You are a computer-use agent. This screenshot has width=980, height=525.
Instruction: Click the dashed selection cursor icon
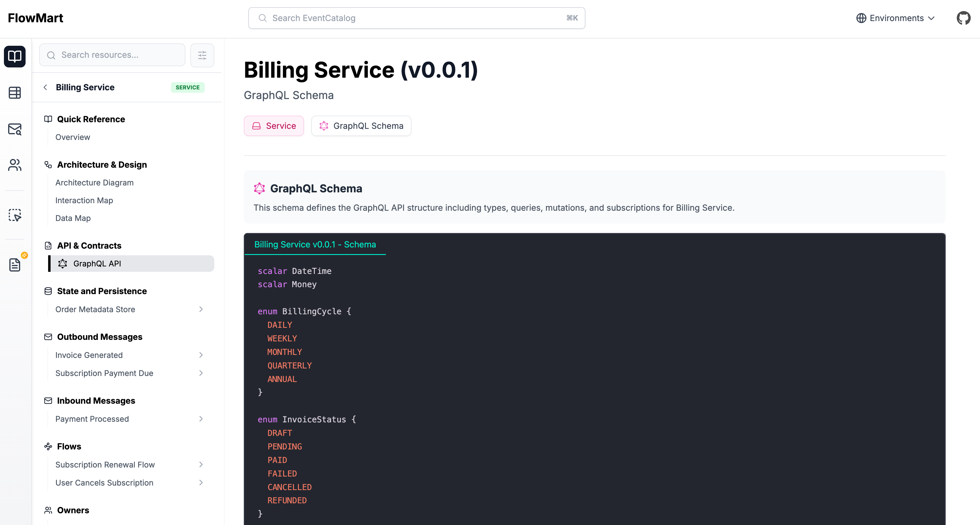[x=15, y=215]
